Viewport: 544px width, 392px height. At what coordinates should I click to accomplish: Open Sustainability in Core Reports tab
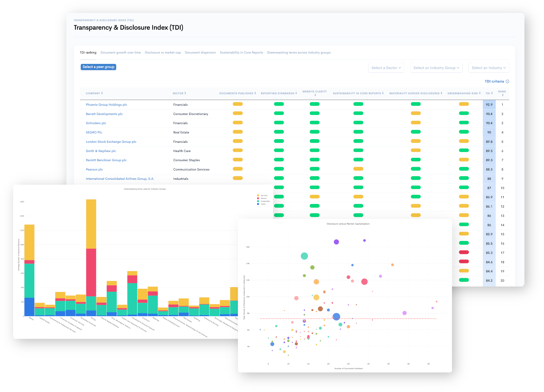tap(241, 53)
